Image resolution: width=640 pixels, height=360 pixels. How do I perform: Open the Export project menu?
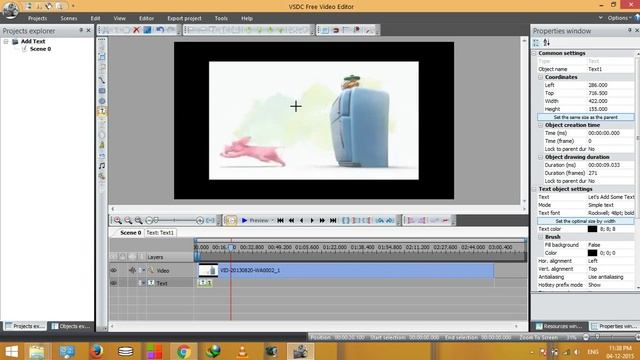point(184,18)
